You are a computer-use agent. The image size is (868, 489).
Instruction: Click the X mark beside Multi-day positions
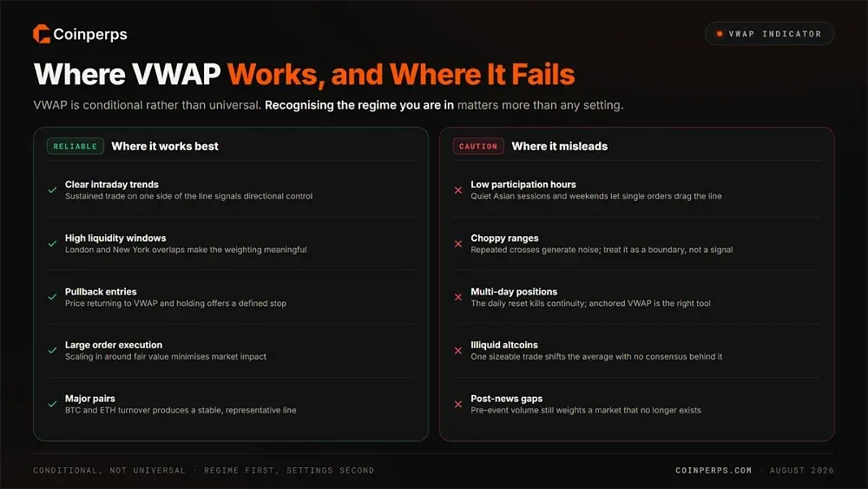point(458,297)
